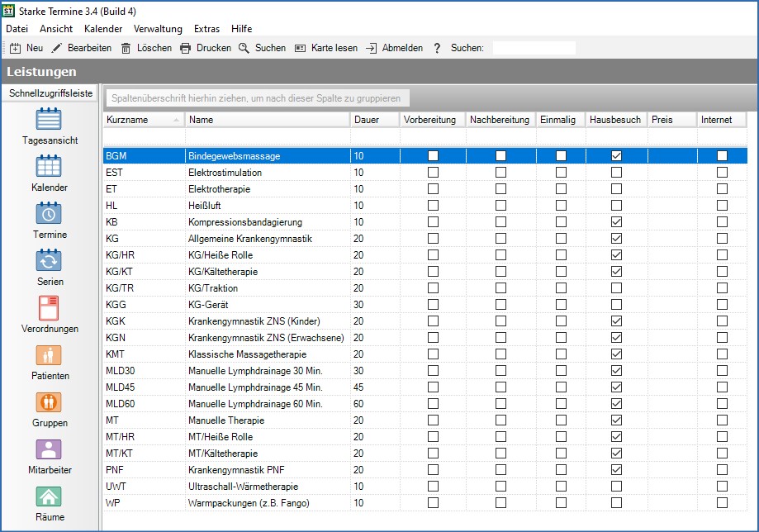Click the Dauer column header
759x532 pixels.
coord(366,120)
